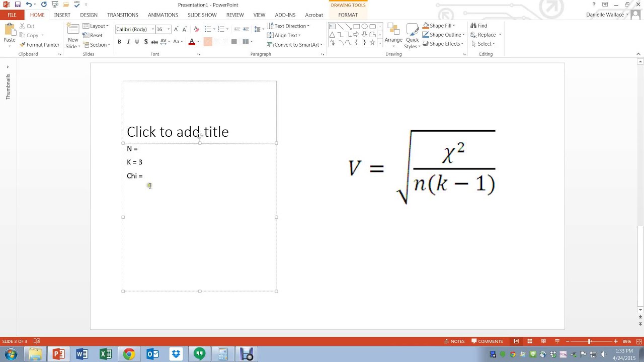Click the Format Painter tool
The height and width of the screenshot is (362, 644).
[x=39, y=45]
